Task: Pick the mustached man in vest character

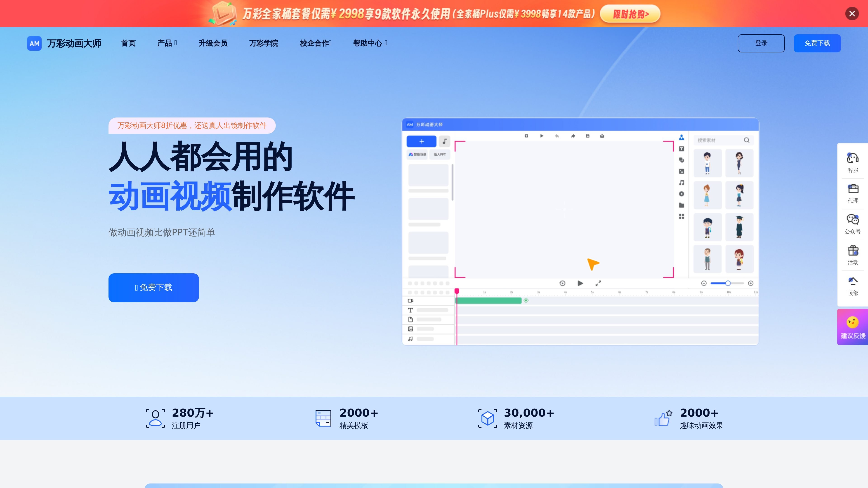Action: (707, 259)
